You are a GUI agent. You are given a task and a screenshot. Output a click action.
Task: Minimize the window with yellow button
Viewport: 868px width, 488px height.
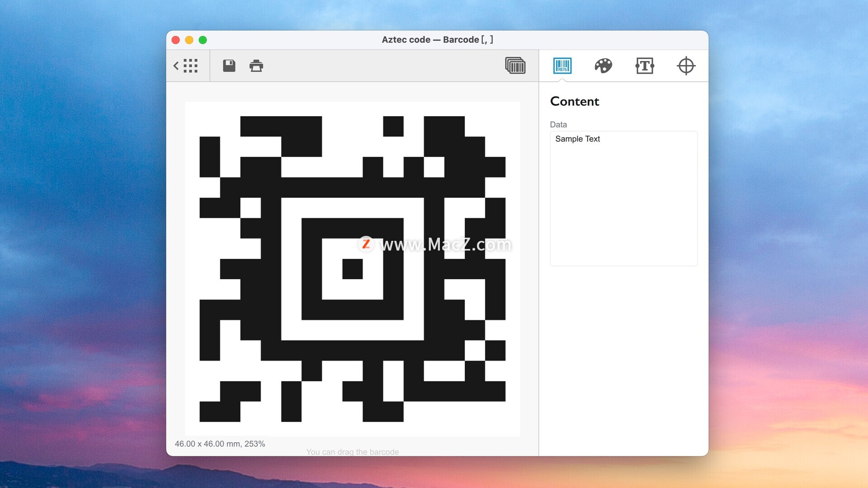click(189, 40)
